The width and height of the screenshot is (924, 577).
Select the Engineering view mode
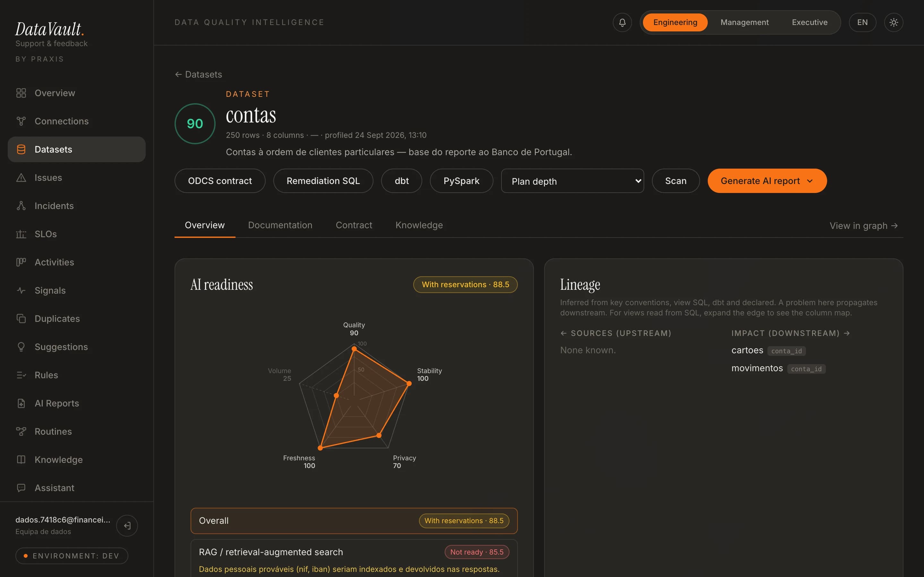click(x=675, y=22)
